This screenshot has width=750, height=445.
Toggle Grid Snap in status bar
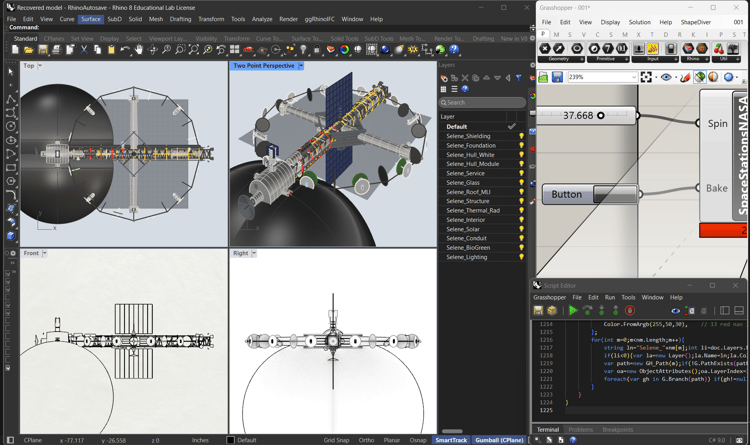click(336, 440)
